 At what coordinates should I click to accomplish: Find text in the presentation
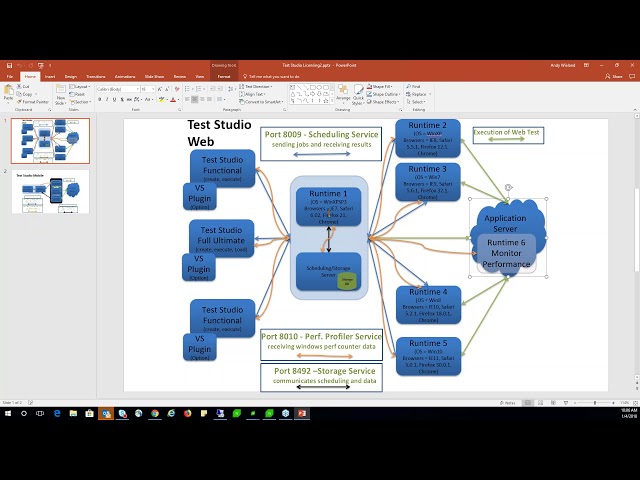click(x=413, y=87)
